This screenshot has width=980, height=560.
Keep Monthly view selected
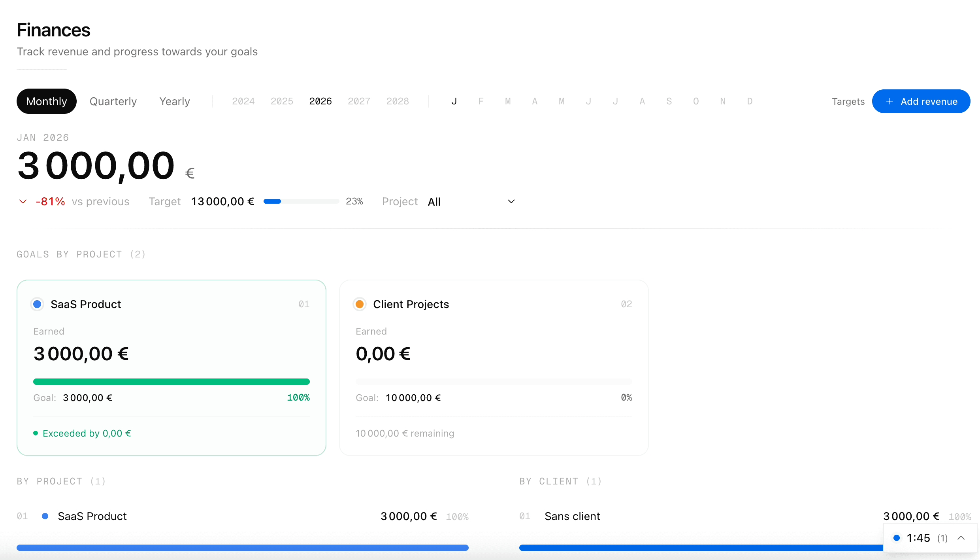[46, 101]
